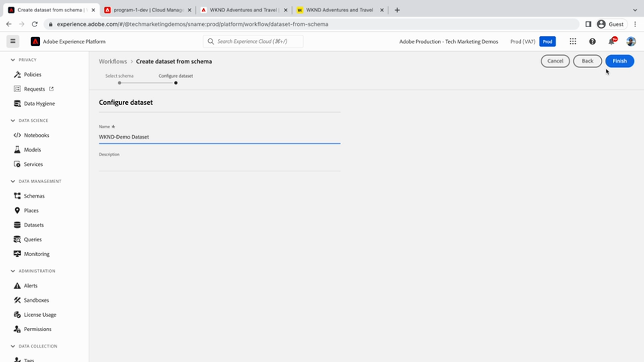
Task: Open the Guest profile button
Action: [610, 24]
